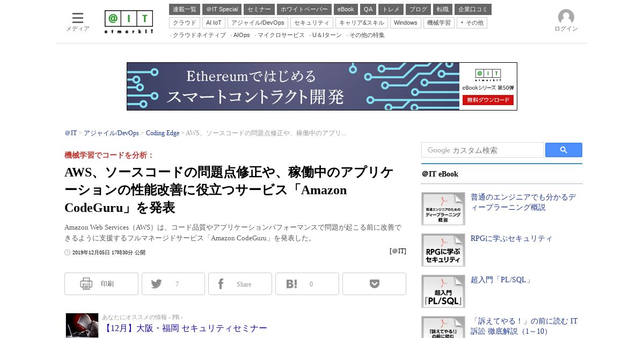Open ホワイトペーパー section
The width and height of the screenshot is (644, 338).
point(304,9)
